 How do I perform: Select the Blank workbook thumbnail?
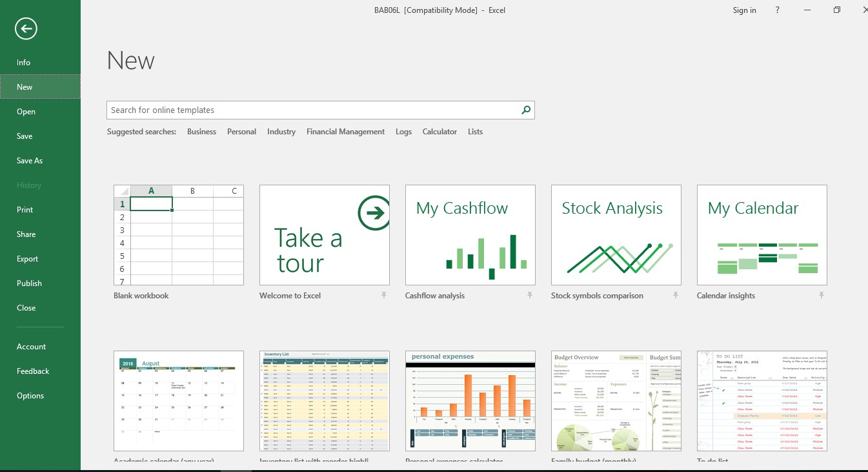[x=179, y=235]
